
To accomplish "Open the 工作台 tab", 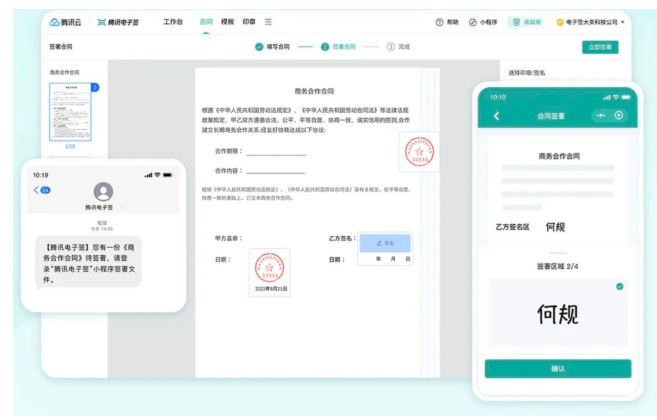I will (x=173, y=22).
